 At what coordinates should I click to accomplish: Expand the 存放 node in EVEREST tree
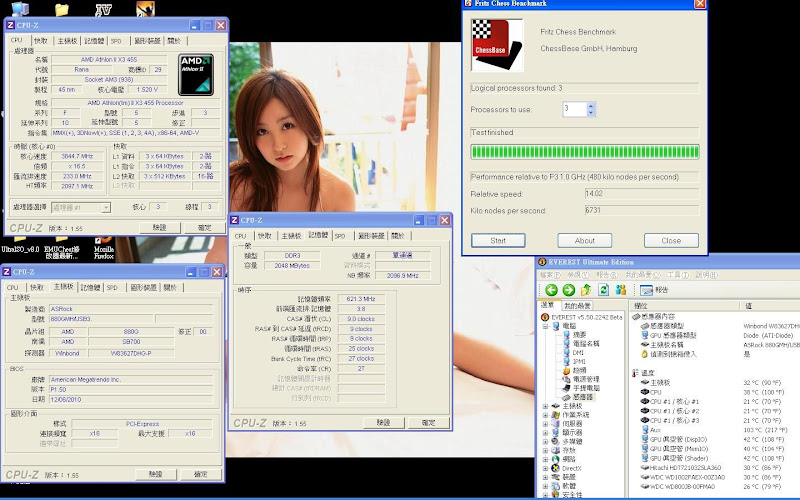tap(545, 451)
